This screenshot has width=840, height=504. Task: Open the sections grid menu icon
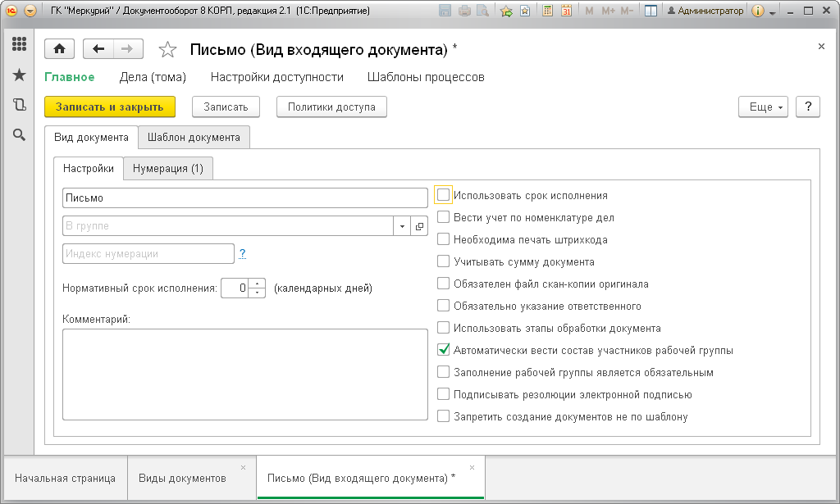tap(20, 44)
